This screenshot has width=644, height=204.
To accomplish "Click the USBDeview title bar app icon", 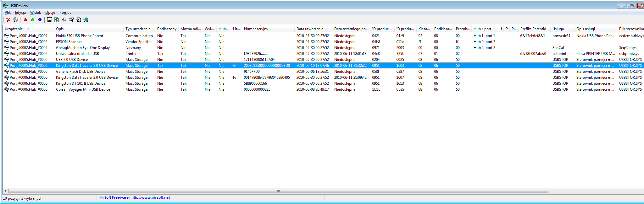I will (5, 6).
